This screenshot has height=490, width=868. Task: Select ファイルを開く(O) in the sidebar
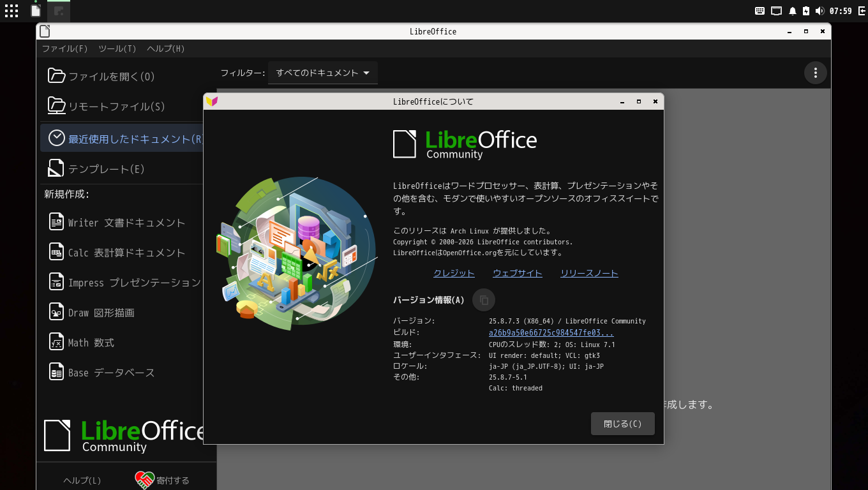tap(112, 77)
